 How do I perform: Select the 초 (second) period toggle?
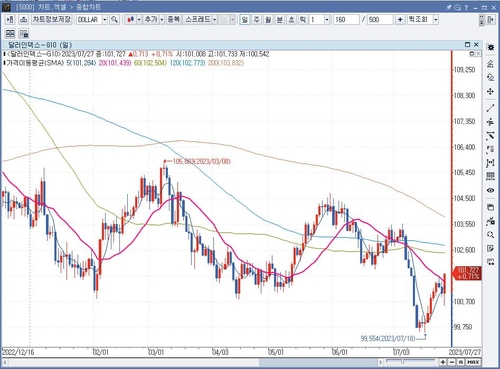point(291,20)
